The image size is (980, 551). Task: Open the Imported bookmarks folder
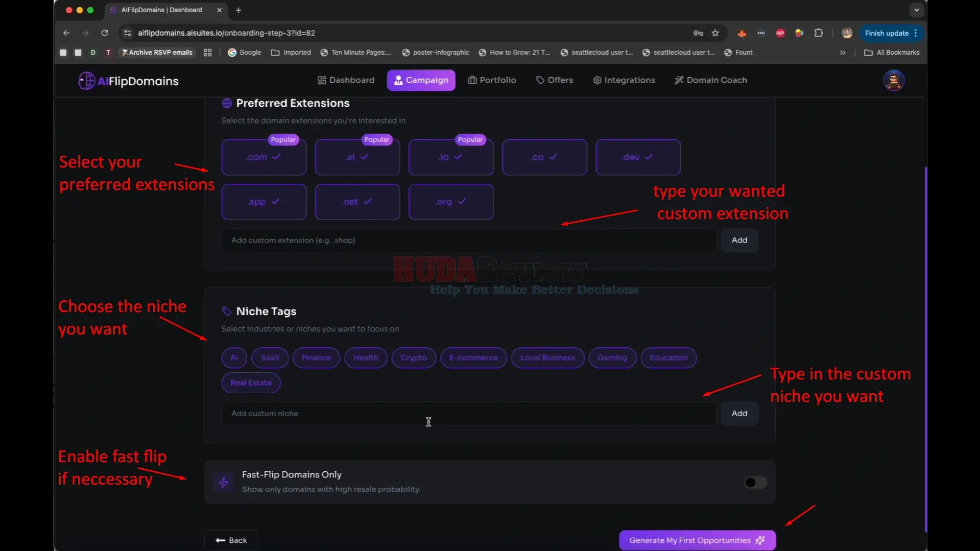pyautogui.click(x=291, y=53)
